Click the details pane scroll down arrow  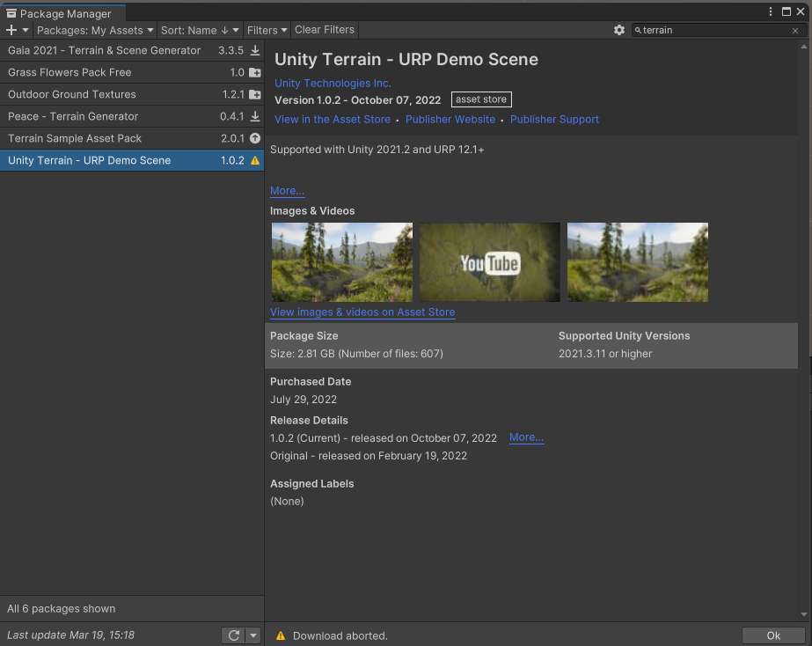click(x=804, y=614)
